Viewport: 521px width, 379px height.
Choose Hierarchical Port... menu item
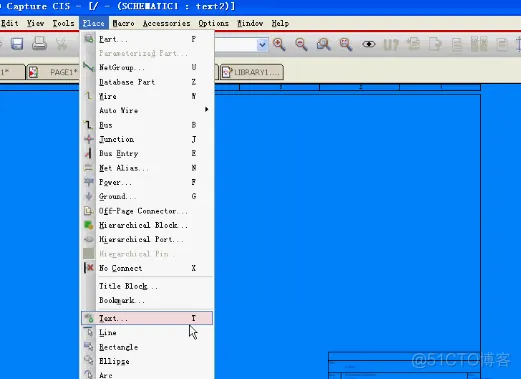coord(147,239)
